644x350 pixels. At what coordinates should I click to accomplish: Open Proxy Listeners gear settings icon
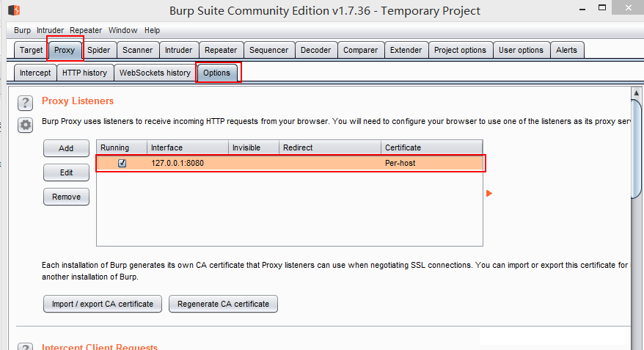pyautogui.click(x=25, y=125)
